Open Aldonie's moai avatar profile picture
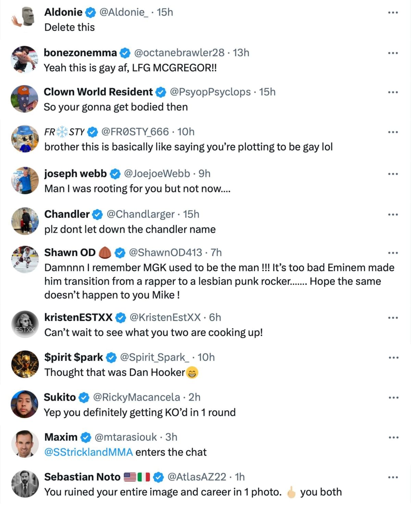Image resolution: width=411 pixels, height=532 pixels. tap(25, 18)
